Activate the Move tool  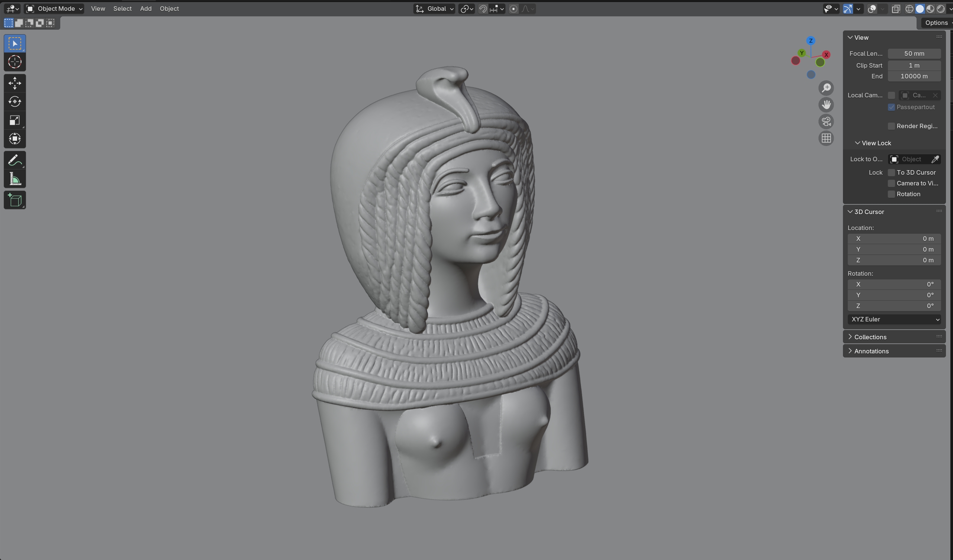[15, 83]
